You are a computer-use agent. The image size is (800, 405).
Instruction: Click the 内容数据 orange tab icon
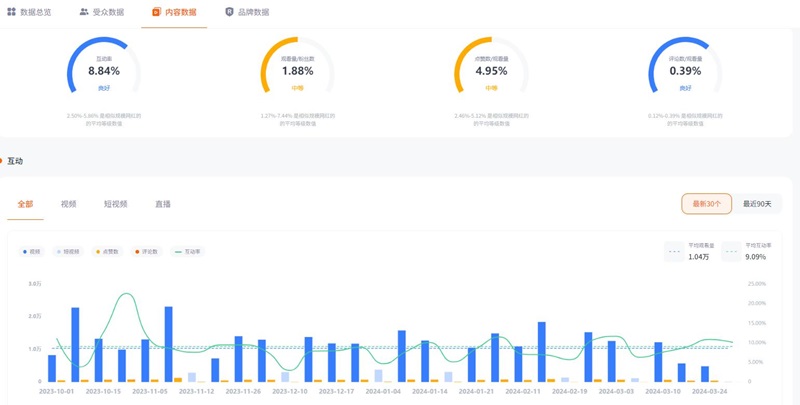156,12
